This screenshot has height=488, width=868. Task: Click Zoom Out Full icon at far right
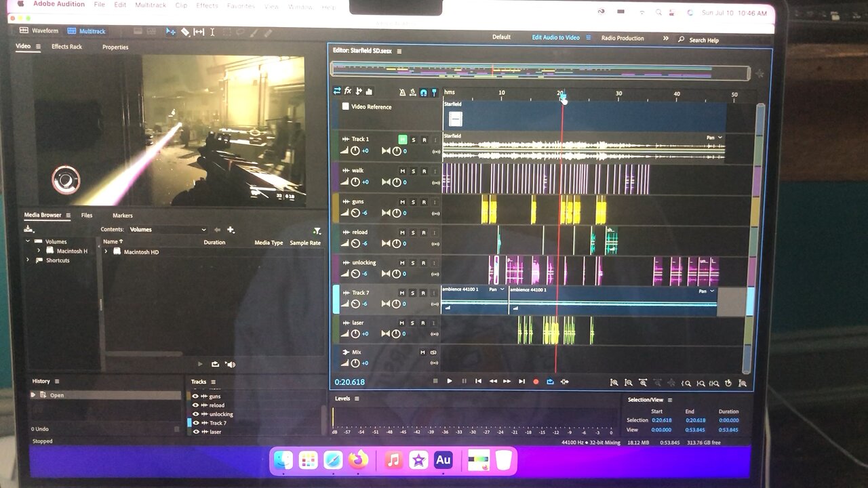tap(743, 384)
